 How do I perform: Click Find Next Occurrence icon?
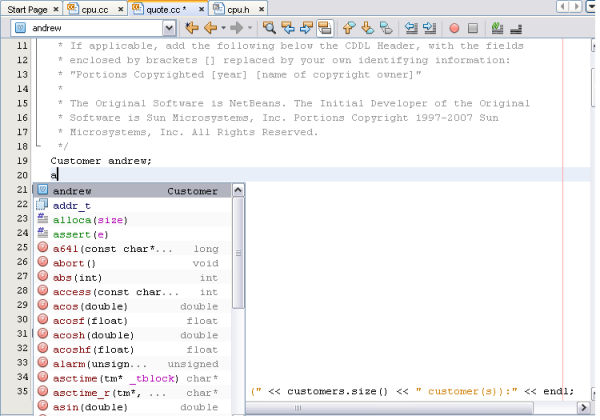tap(307, 28)
